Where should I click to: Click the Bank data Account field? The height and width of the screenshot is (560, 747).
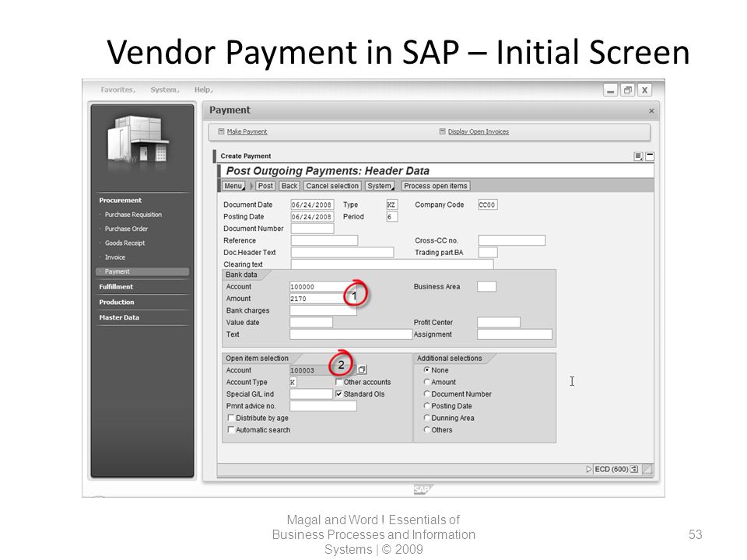point(323,287)
